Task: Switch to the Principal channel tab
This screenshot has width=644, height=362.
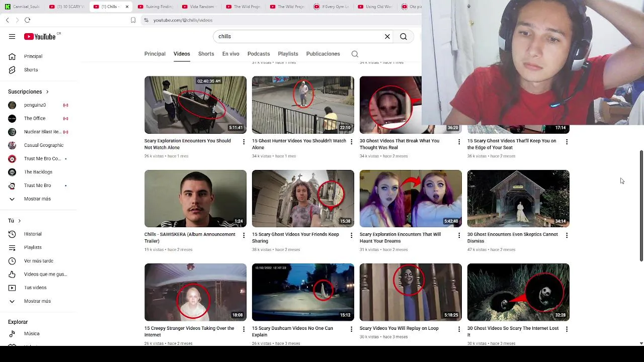Action: pos(155,54)
